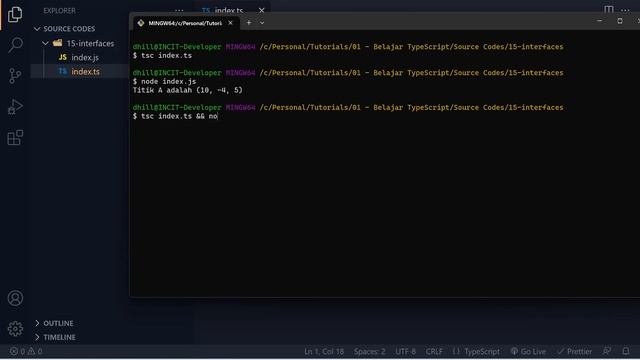Maximize the terminal window

pyautogui.click(x=620, y=21)
